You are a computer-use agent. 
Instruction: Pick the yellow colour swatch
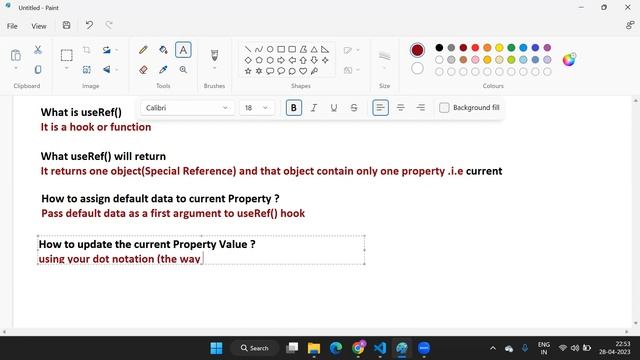(x=499, y=48)
